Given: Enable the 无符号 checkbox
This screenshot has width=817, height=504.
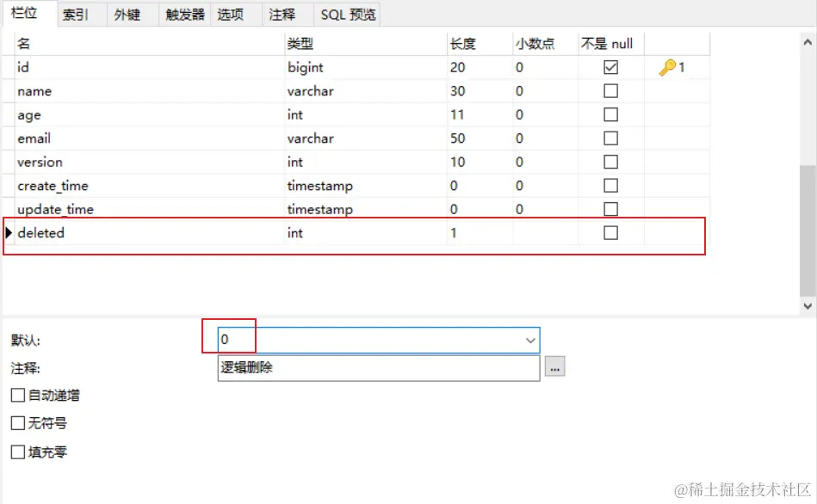Looking at the screenshot, I should [x=18, y=423].
